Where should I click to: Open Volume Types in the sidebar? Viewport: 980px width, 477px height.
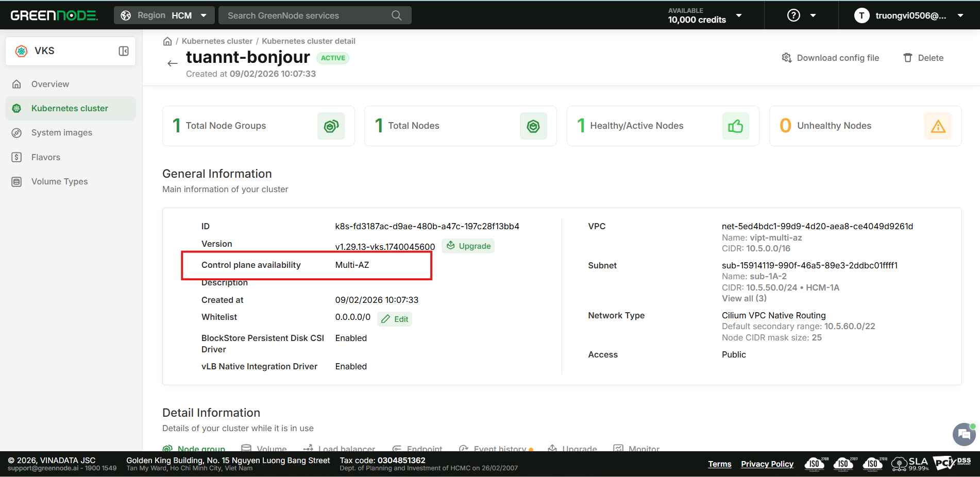click(59, 181)
